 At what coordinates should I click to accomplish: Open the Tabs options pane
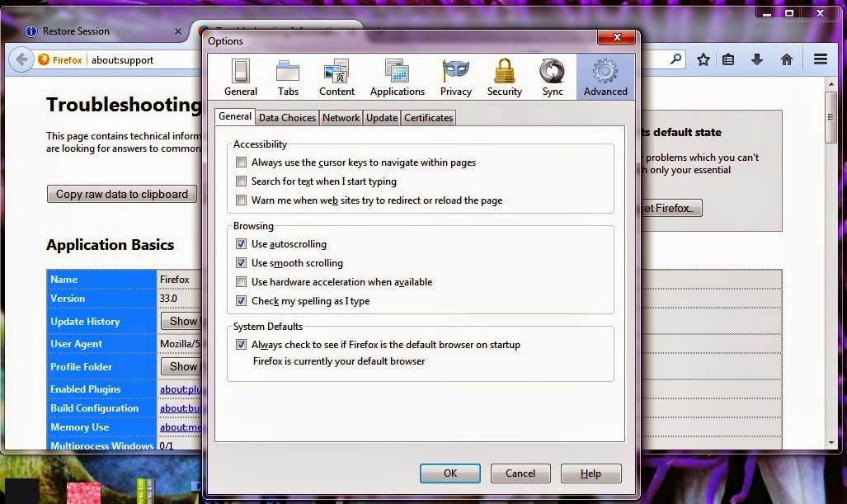288,78
